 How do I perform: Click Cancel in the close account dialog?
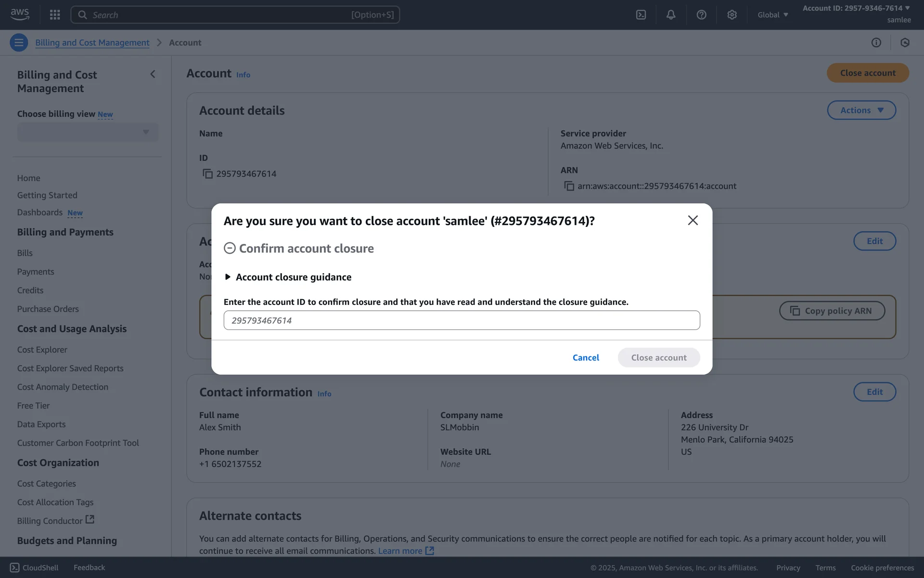pyautogui.click(x=586, y=357)
